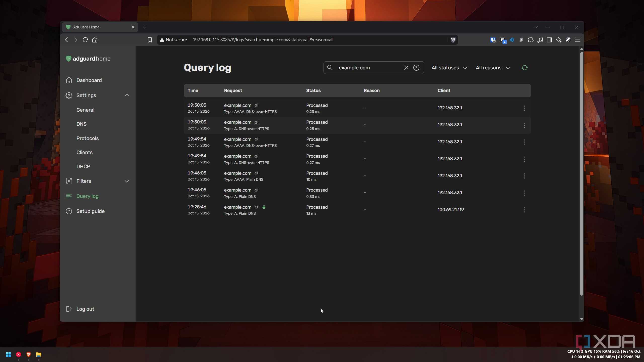The image size is (644, 362).
Task: Open browser tab search dropdown arrow
Action: pos(536,27)
